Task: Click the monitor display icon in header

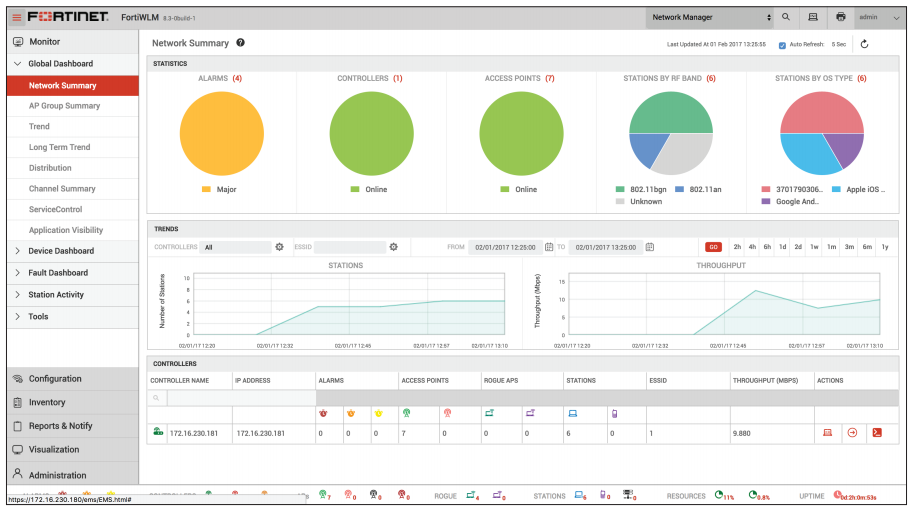Action: (813, 17)
